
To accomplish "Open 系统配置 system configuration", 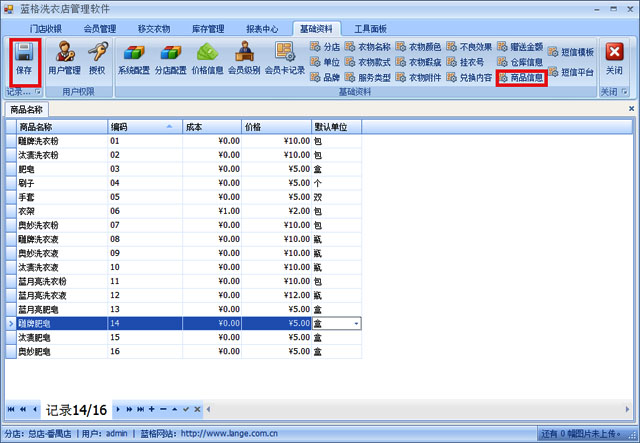I will (x=134, y=58).
